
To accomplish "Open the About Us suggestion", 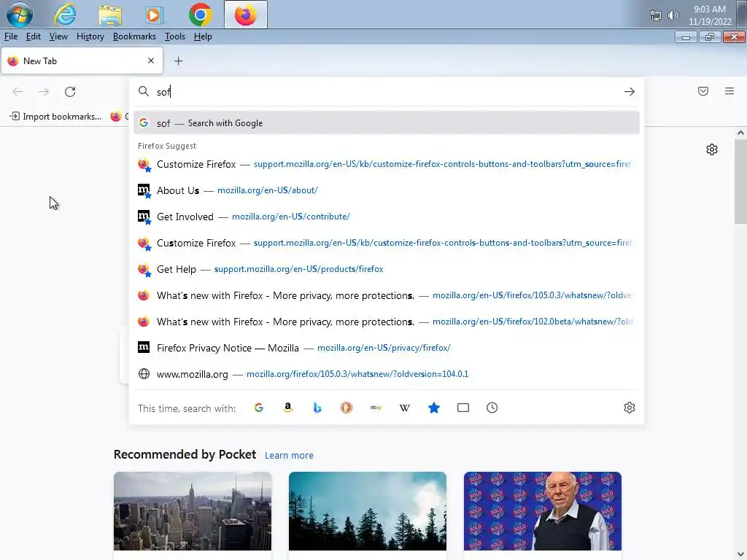I will (x=387, y=190).
